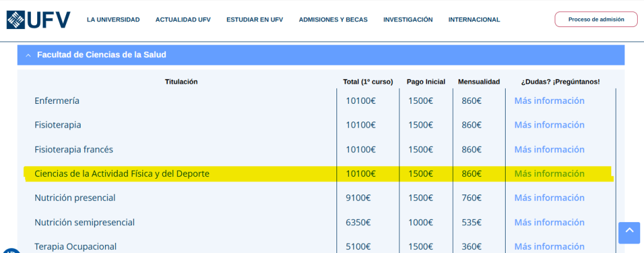Select the Nutrición presencial degree name
644x253 pixels.
[x=75, y=198]
